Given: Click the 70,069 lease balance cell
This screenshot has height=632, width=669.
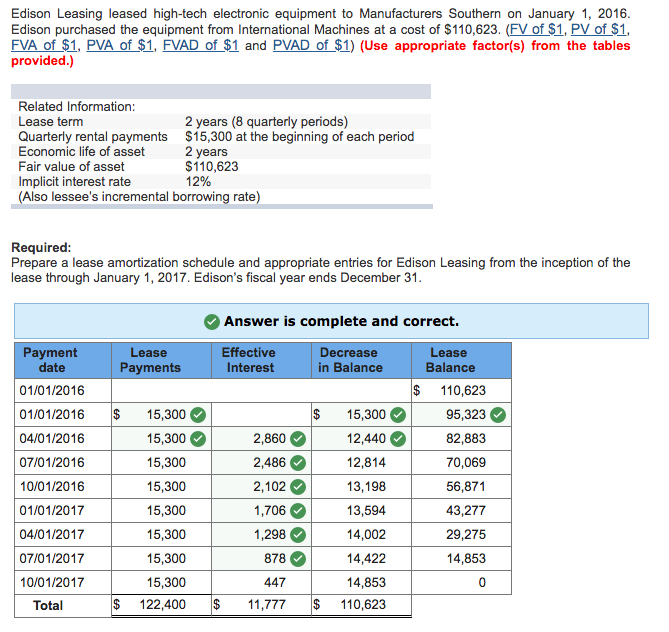Looking at the screenshot, I should click(x=462, y=463).
